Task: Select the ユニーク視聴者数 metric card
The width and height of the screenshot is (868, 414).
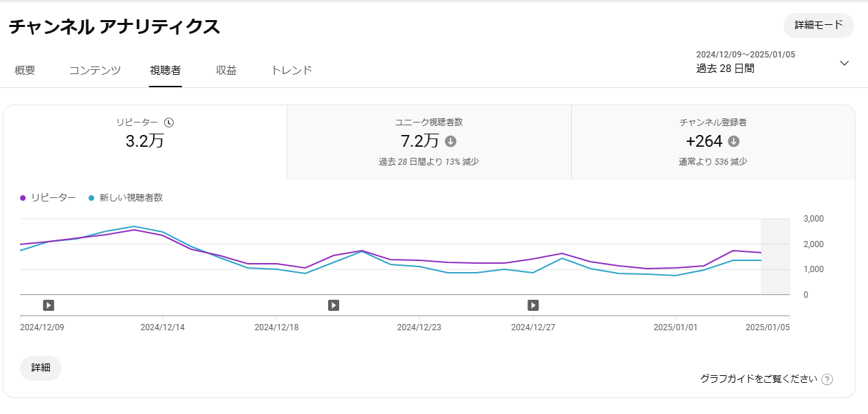Action: tap(428, 143)
